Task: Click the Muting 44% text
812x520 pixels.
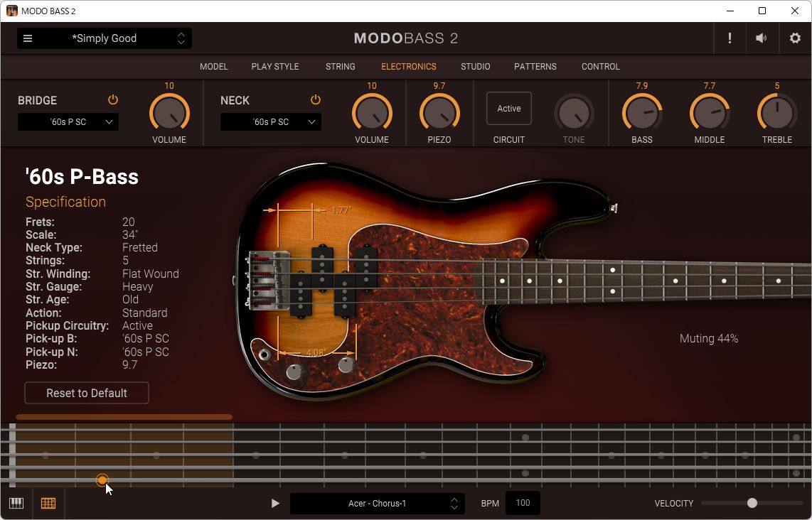Action: 708,338
